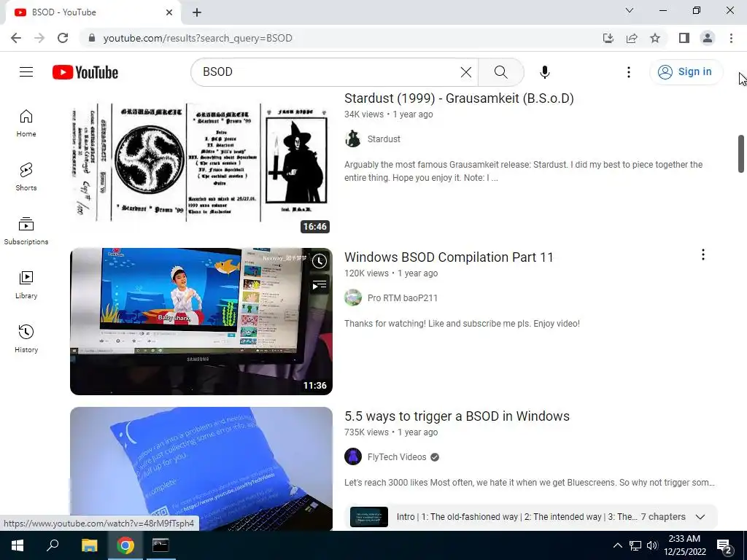The image size is (747, 560).
Task: Open the taskbar volume control
Action: tap(652, 545)
